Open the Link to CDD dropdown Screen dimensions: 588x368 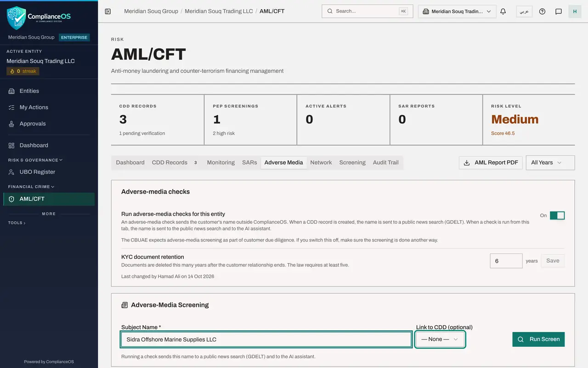tap(440, 339)
